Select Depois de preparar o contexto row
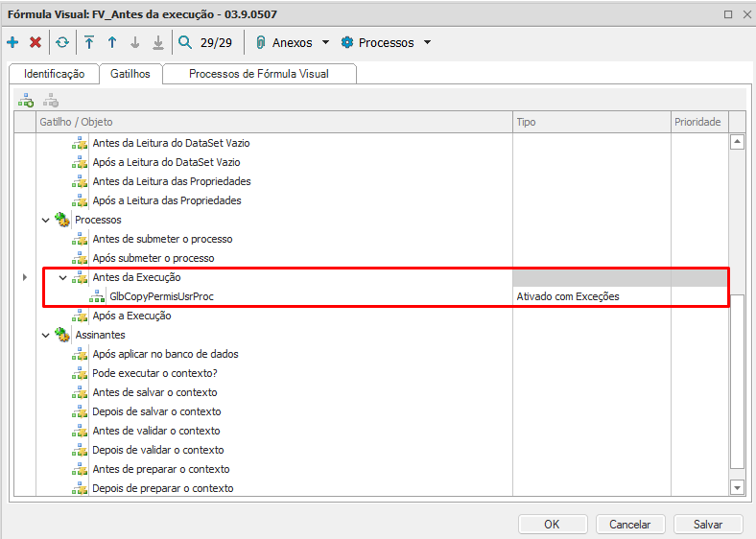This screenshot has width=756, height=539. (x=383, y=488)
